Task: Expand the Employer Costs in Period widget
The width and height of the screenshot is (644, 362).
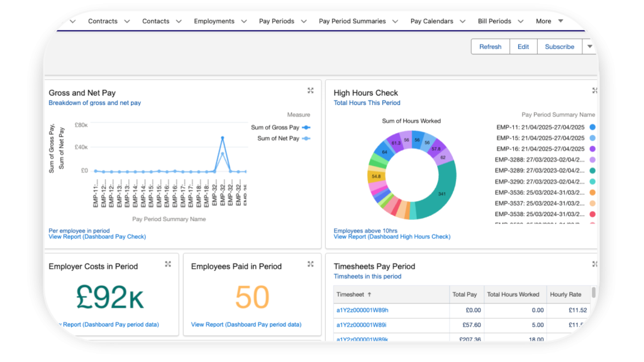Action: [x=168, y=264]
